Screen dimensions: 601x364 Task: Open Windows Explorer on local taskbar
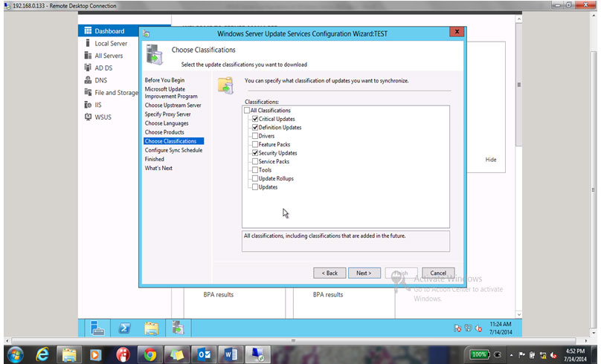69,355
